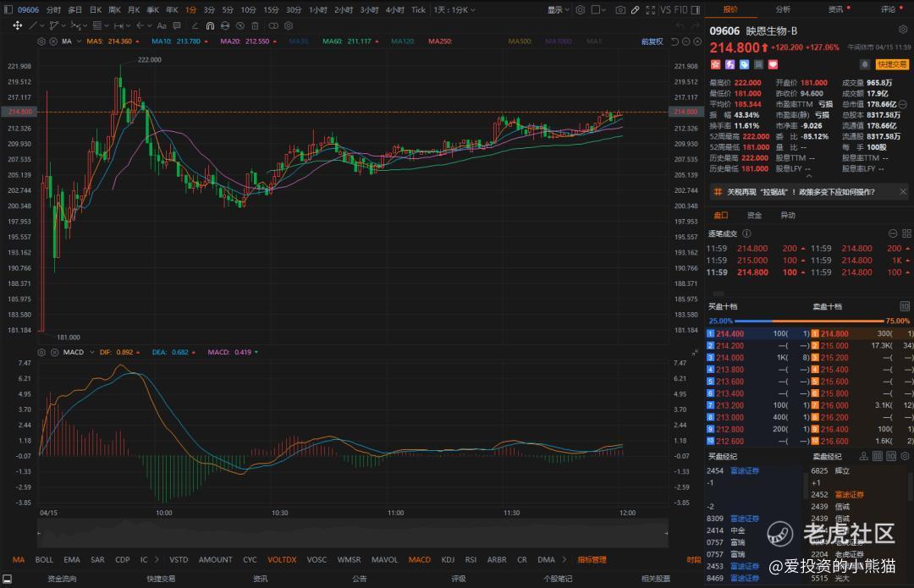Enable the BOLL indicator

[44, 559]
